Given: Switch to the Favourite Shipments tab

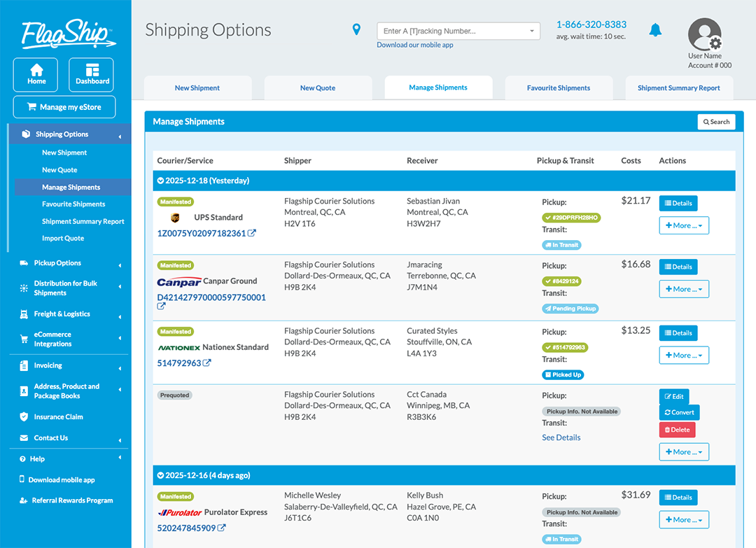Looking at the screenshot, I should click(559, 87).
